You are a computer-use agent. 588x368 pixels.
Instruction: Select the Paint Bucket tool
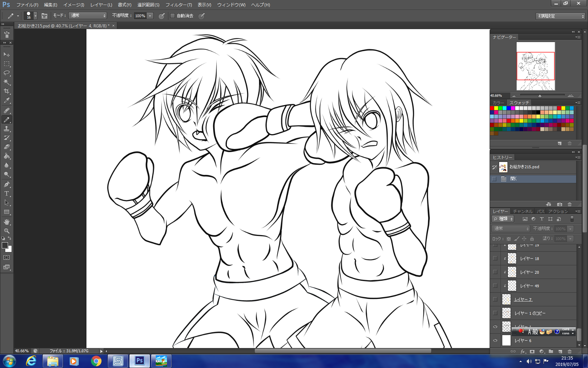pos(7,156)
